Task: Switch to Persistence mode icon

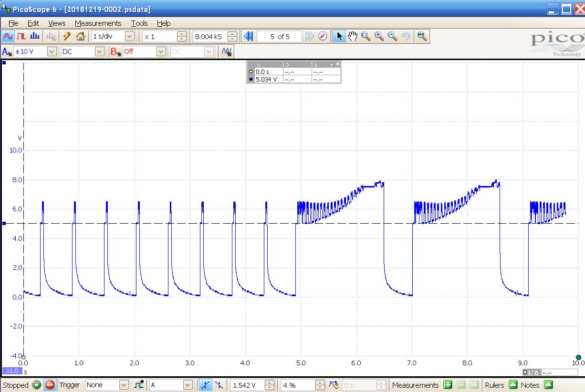Action: click(21, 36)
